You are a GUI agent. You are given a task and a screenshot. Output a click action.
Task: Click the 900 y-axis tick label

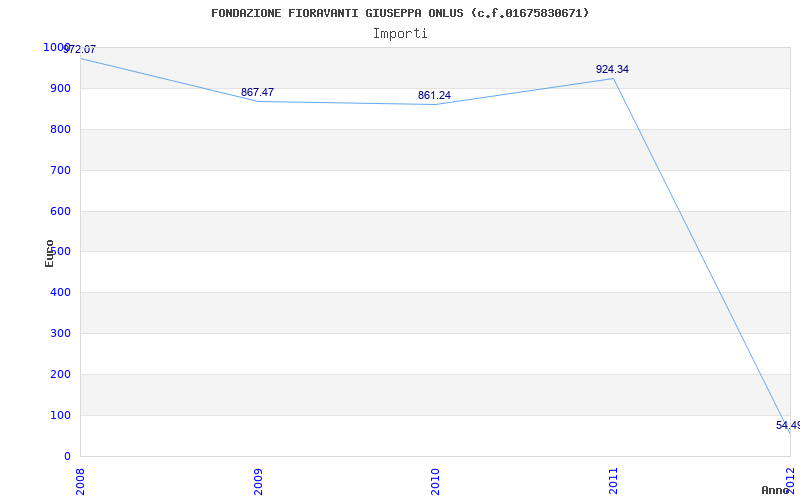point(60,89)
